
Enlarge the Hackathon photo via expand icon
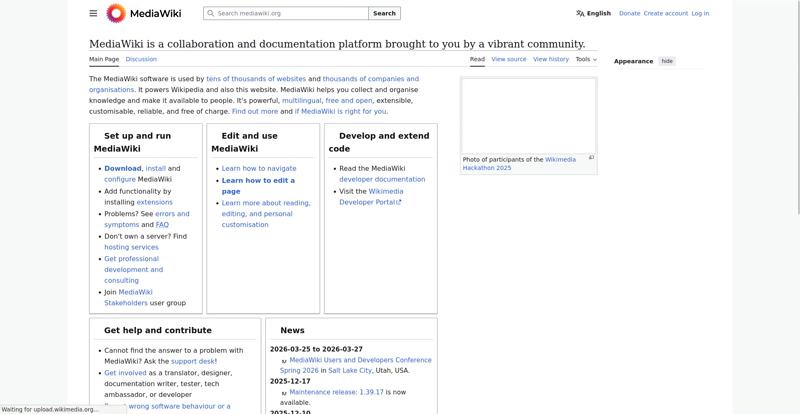[591, 158]
